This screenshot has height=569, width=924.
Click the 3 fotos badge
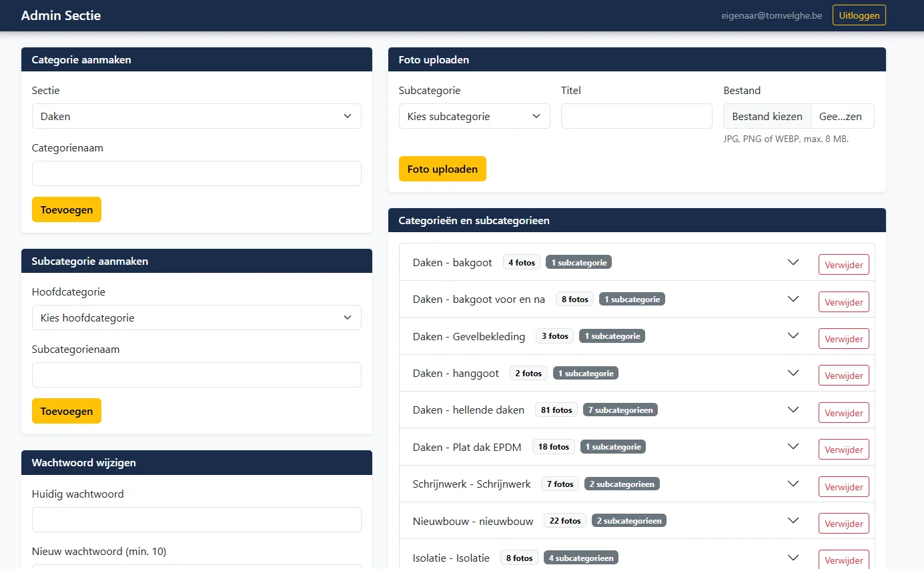click(x=555, y=336)
